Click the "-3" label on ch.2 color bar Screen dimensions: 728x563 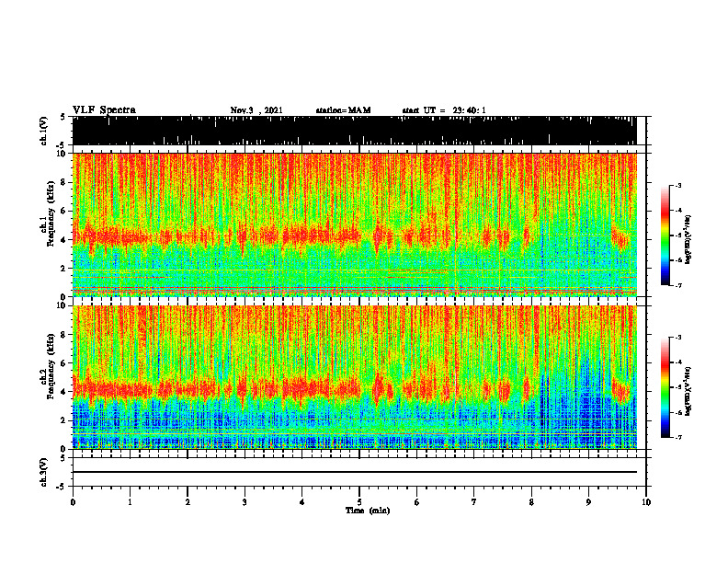(x=678, y=338)
